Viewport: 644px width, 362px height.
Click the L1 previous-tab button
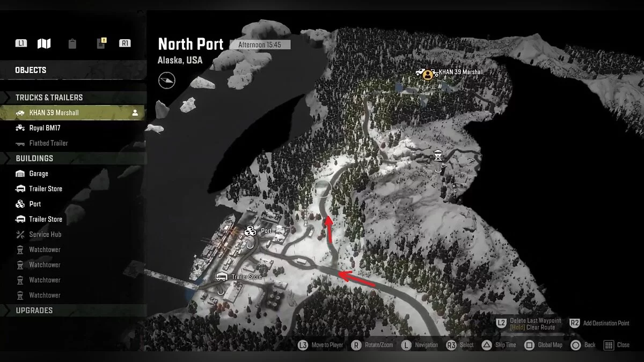(21, 43)
